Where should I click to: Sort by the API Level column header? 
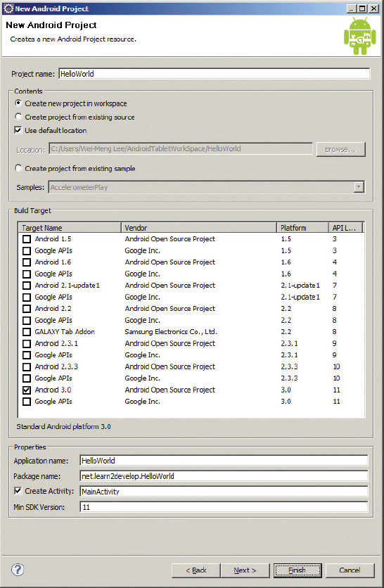click(x=346, y=228)
